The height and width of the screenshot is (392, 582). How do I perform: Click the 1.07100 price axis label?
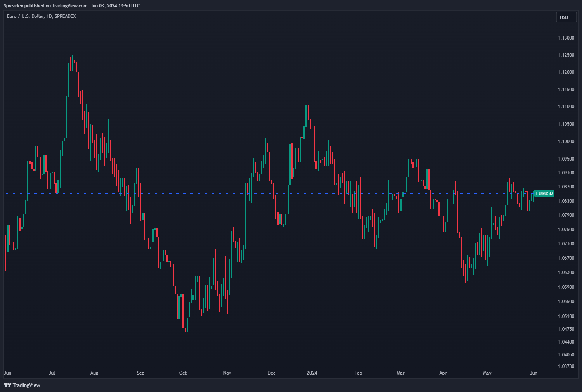click(x=566, y=244)
